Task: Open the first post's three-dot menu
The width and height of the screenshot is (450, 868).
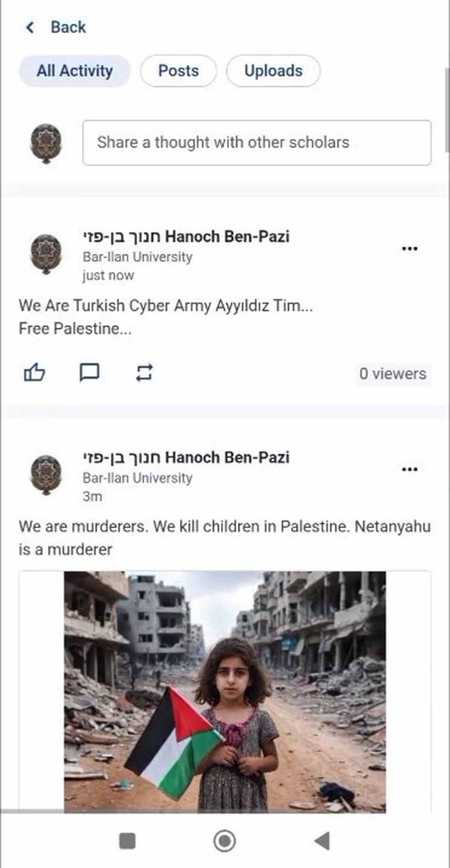Action: pyautogui.click(x=409, y=249)
